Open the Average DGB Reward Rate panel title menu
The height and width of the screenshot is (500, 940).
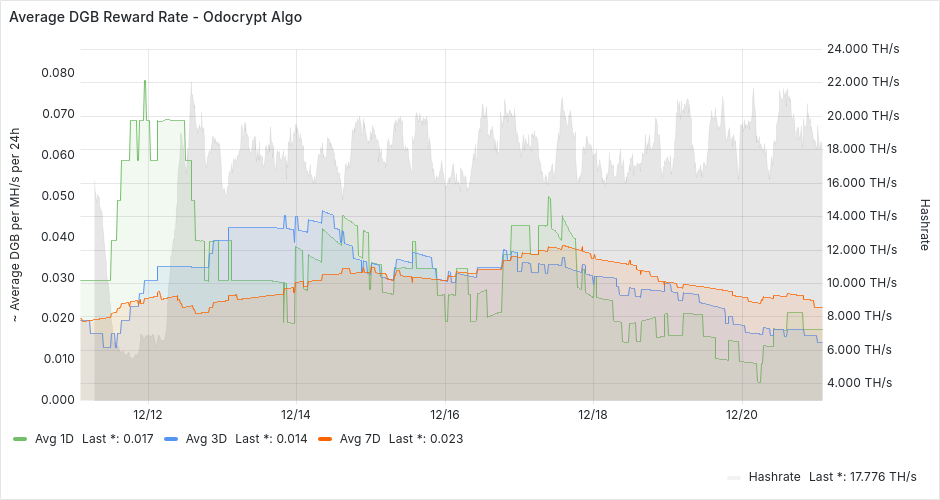pyautogui.click(x=155, y=17)
